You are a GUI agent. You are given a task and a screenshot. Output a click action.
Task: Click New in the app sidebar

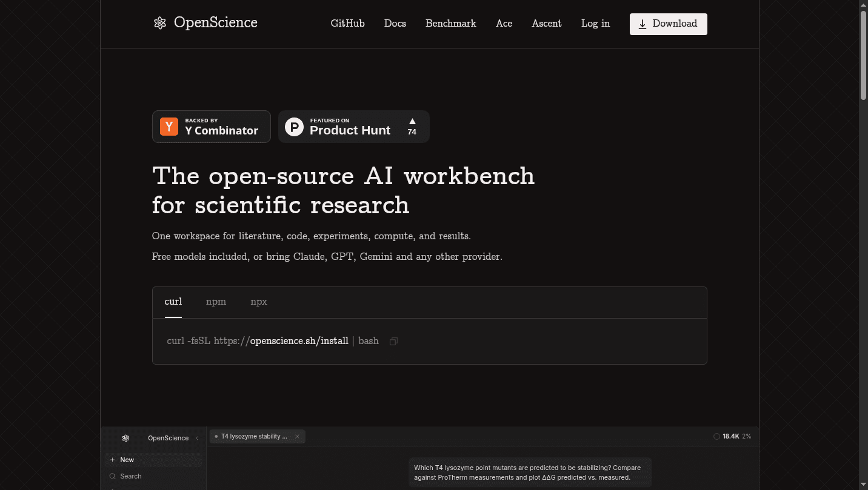pos(153,460)
